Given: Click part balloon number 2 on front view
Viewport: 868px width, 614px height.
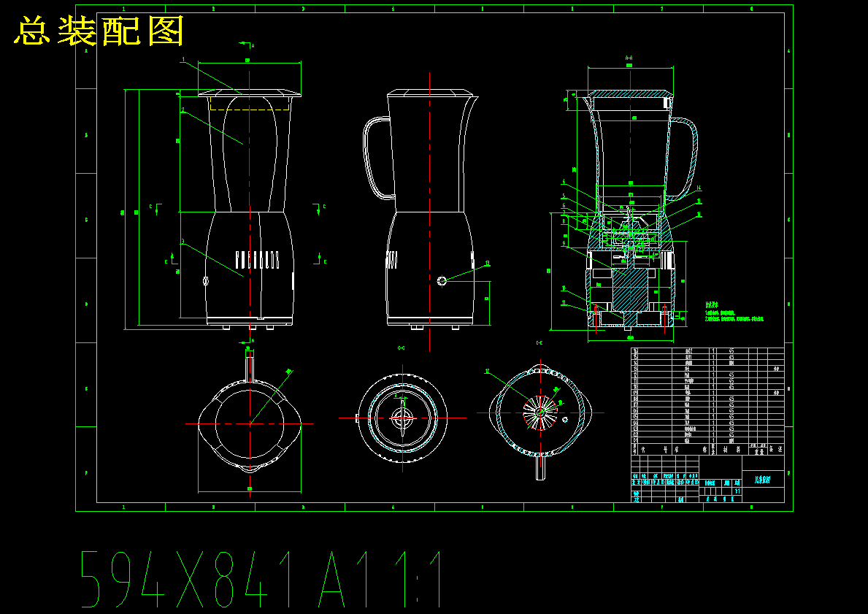Looking at the screenshot, I should 183,110.
